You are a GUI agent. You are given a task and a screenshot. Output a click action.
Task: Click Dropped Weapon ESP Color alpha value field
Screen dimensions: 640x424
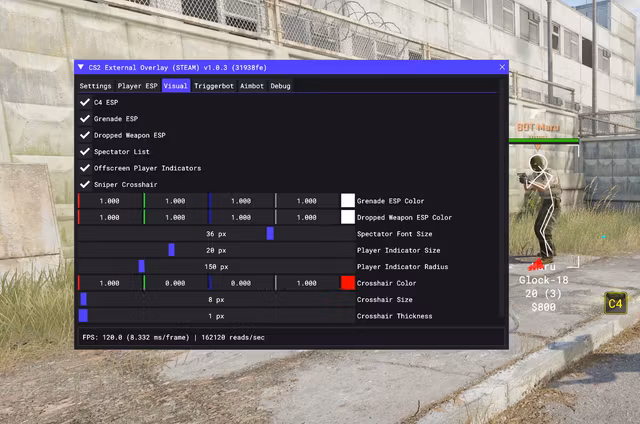point(307,218)
